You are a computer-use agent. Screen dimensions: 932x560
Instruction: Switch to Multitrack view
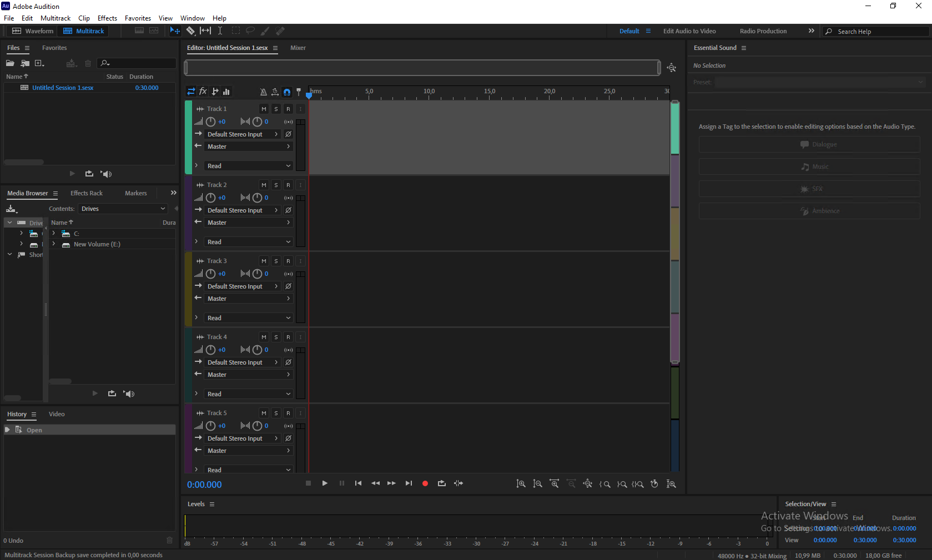[84, 31]
